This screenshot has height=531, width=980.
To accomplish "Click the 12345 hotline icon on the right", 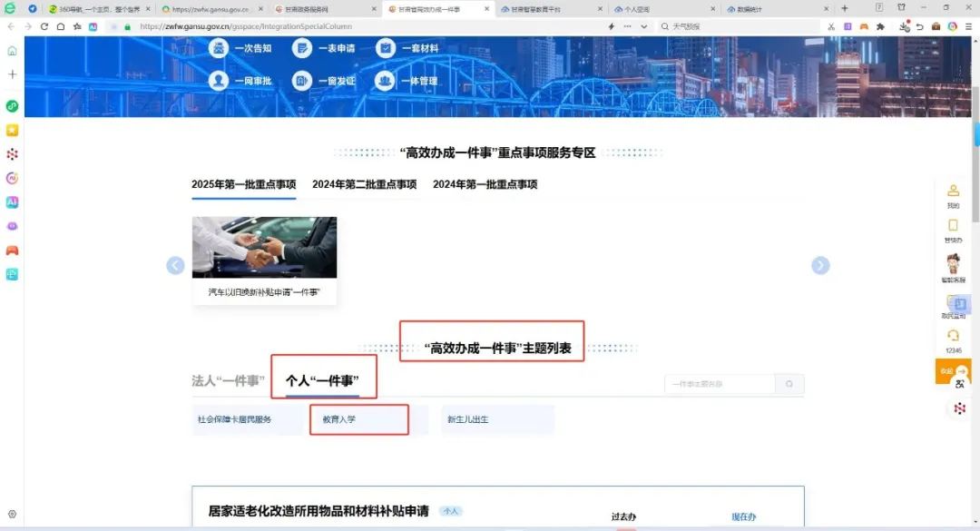I will 954,340.
